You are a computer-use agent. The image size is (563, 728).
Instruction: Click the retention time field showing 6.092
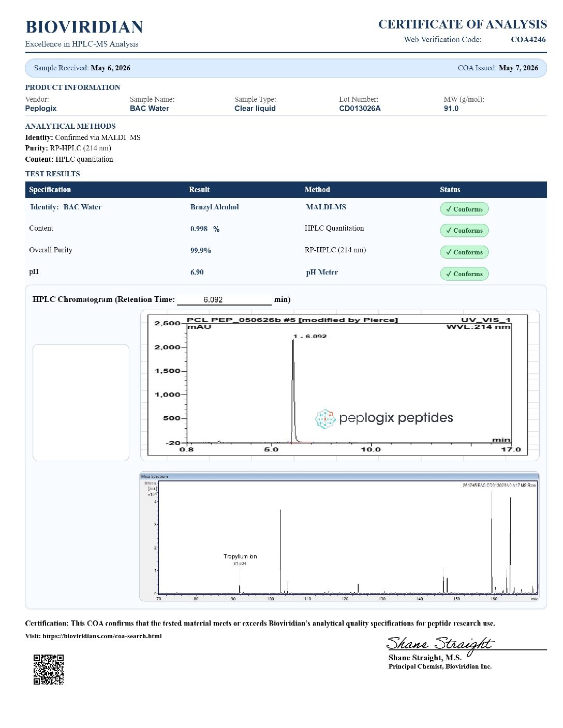224,299
